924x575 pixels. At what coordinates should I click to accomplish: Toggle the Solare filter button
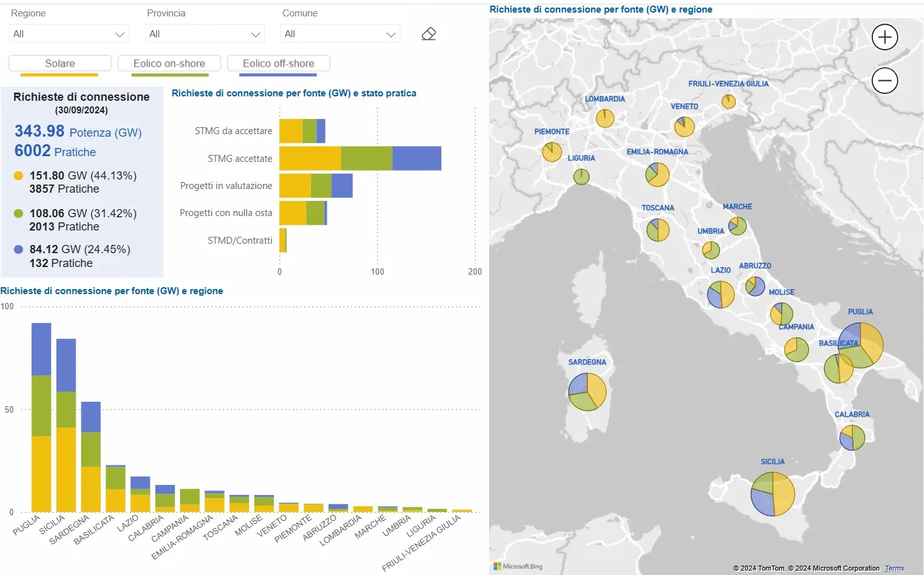point(60,64)
